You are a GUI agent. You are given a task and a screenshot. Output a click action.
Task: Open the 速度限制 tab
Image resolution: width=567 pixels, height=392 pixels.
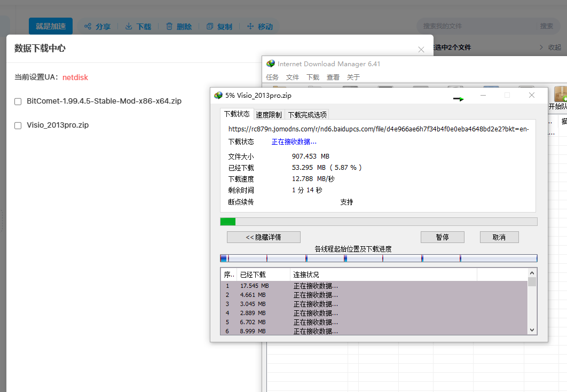269,115
